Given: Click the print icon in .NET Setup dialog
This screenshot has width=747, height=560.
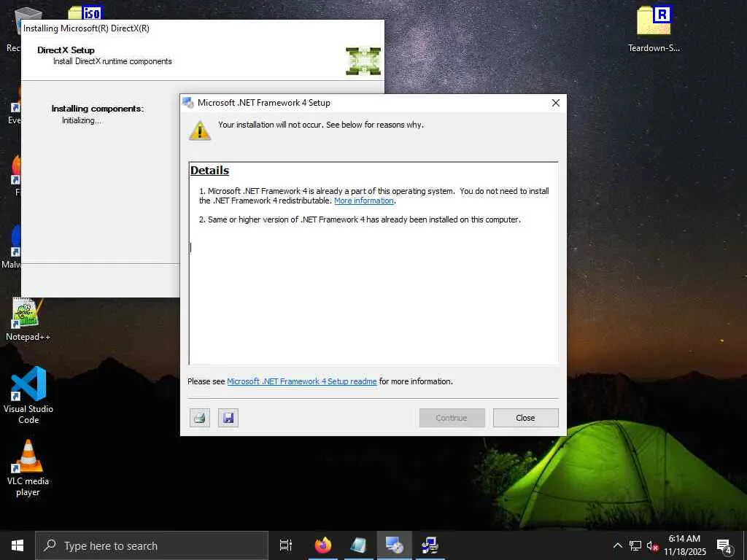Looking at the screenshot, I should tap(200, 418).
